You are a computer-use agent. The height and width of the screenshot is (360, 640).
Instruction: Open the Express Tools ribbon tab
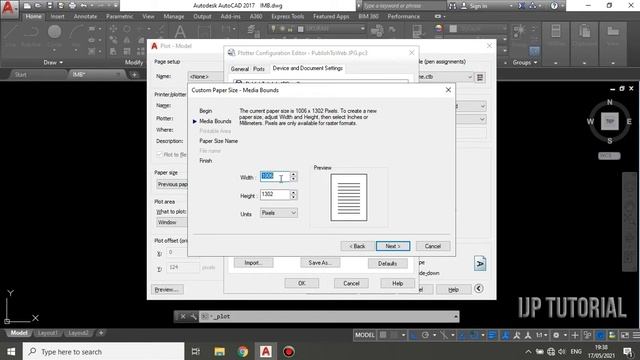pos(288,16)
